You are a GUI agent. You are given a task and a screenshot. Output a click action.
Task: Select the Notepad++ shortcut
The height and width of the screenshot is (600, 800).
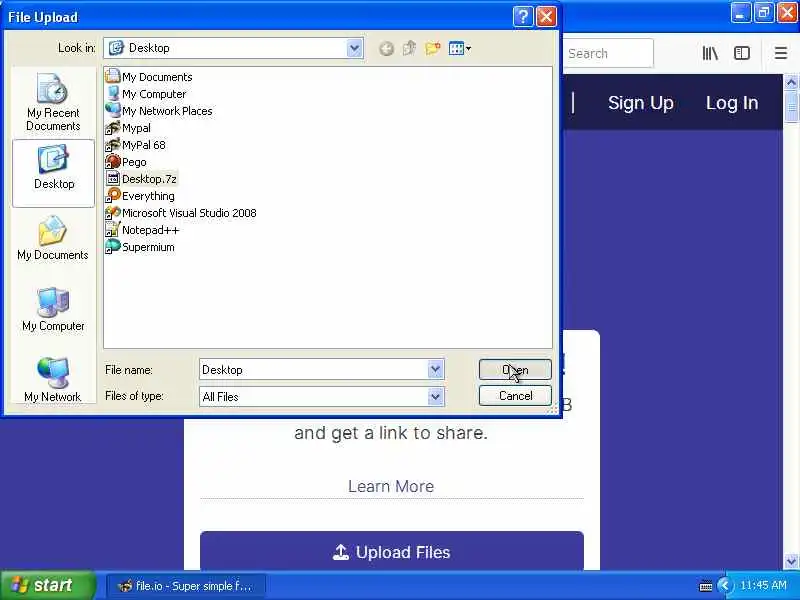142,230
